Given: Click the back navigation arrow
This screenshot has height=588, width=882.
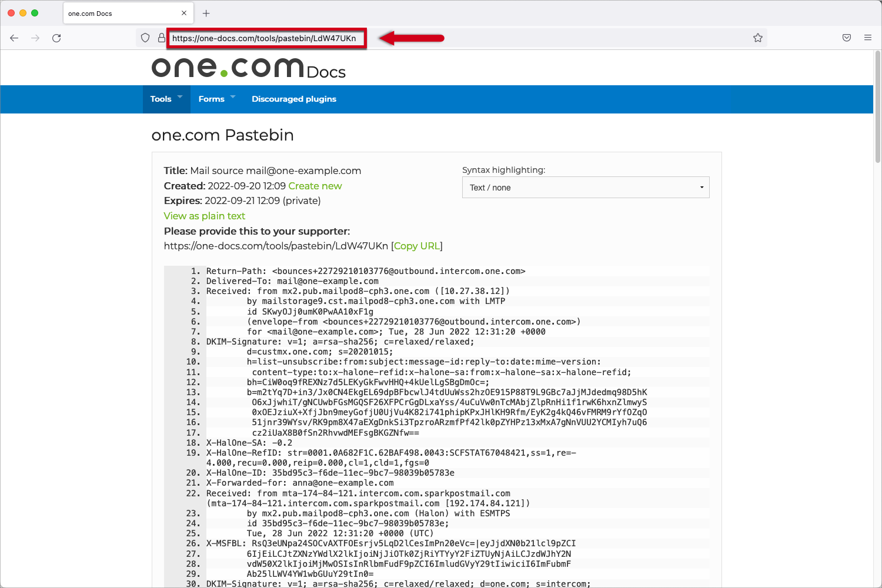Looking at the screenshot, I should pos(14,38).
